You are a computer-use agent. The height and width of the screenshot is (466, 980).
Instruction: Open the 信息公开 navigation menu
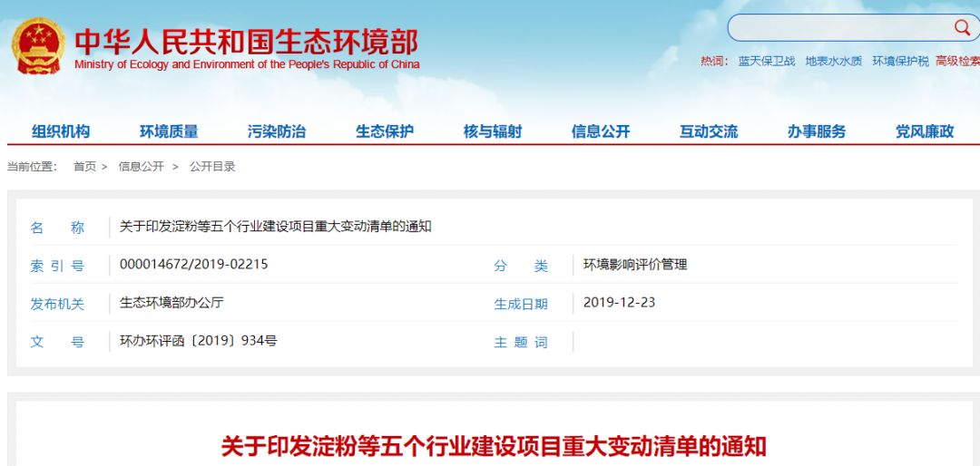pos(601,131)
